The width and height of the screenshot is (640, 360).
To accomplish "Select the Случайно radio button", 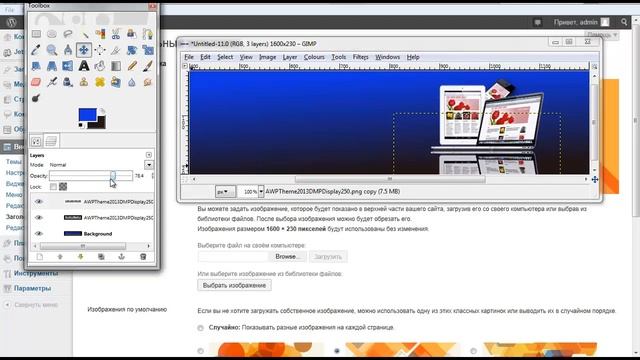I will 200,328.
